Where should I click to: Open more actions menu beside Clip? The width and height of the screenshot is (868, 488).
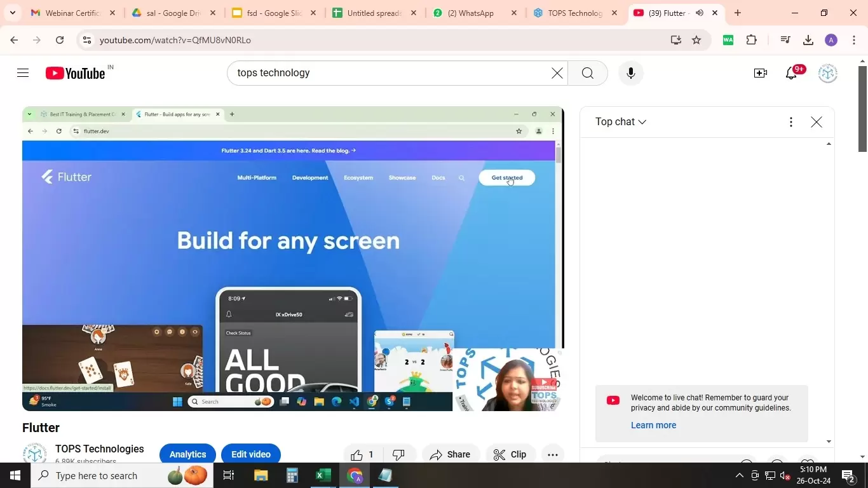[553, 454]
